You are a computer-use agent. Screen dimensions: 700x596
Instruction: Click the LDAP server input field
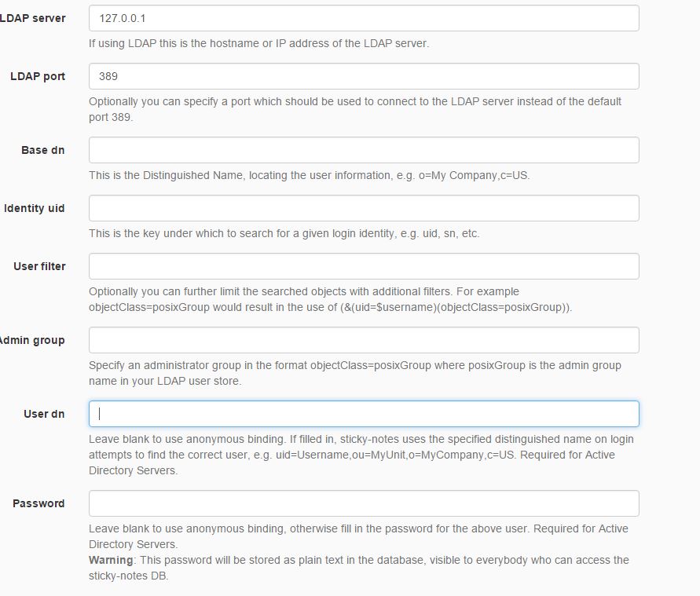(363, 18)
